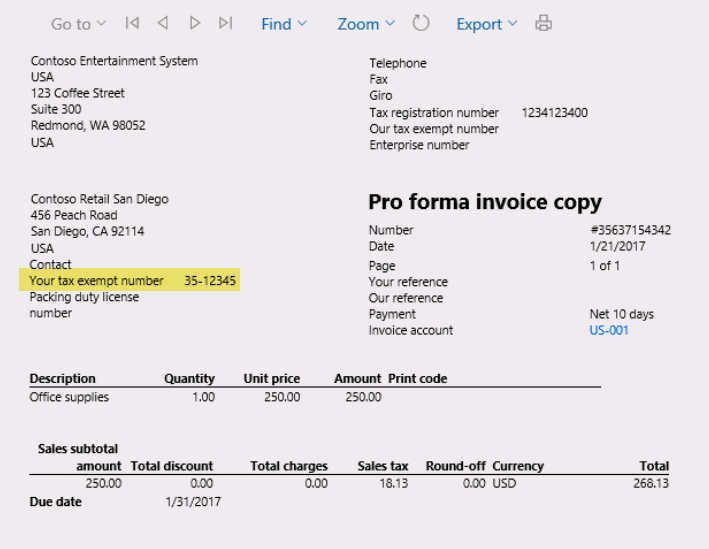
Task: Click tax registration number 1234123400
Action: coord(554,113)
